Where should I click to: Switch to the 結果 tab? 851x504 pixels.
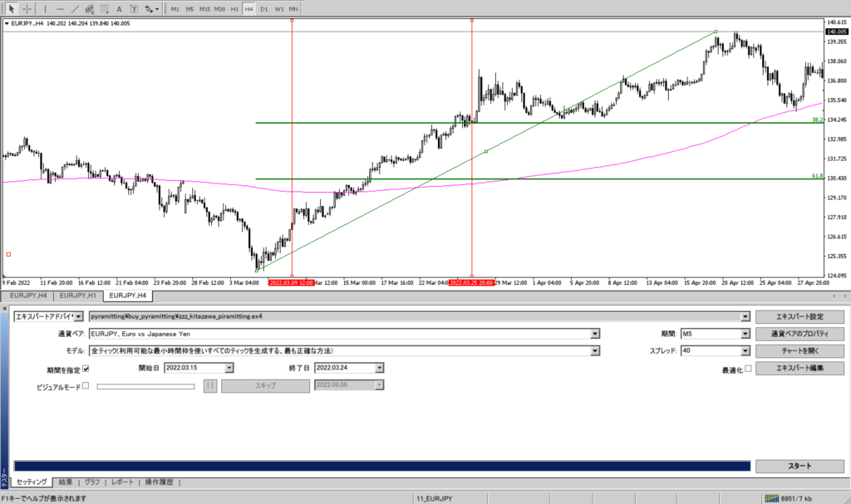coord(66,482)
